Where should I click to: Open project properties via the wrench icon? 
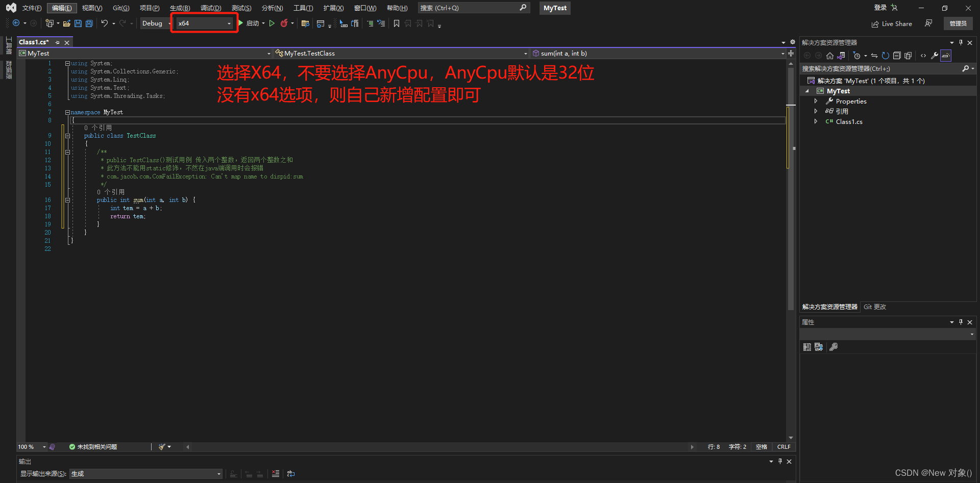(x=934, y=56)
